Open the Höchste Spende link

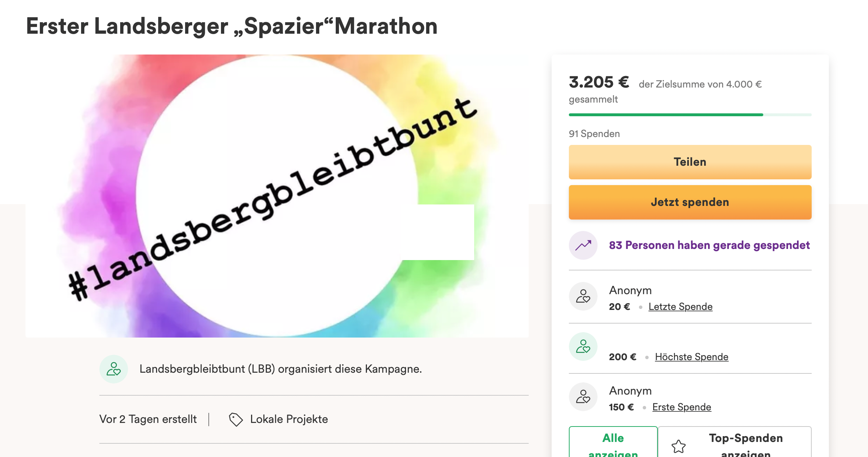[692, 357]
